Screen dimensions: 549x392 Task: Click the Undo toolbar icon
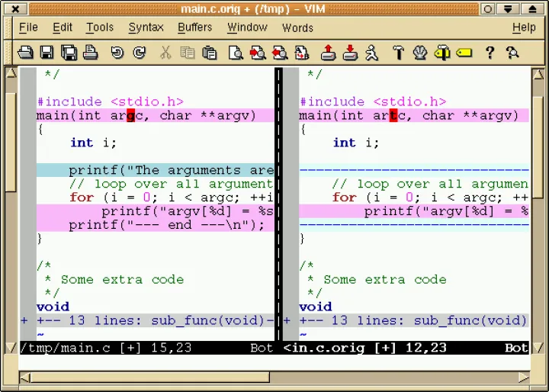117,53
